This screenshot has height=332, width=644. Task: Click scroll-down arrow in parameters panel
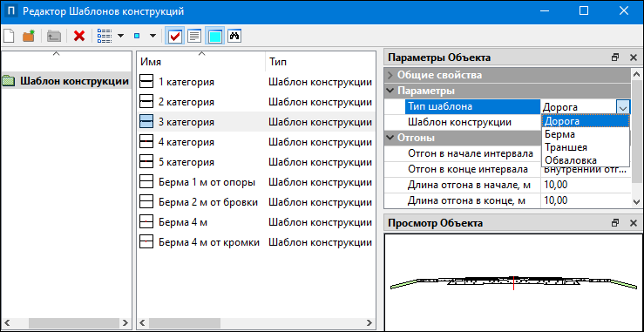pos(637,202)
